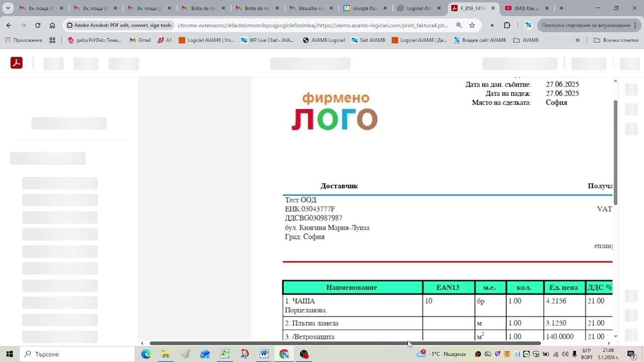Open the Extensions puzzle icon
This screenshot has width=644, height=362.
click(x=507, y=26)
